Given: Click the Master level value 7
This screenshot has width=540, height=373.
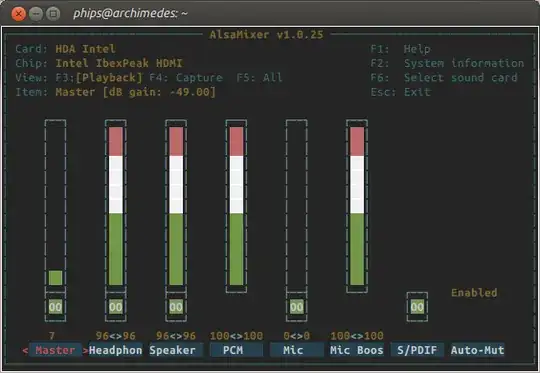Looking at the screenshot, I should [52, 336].
